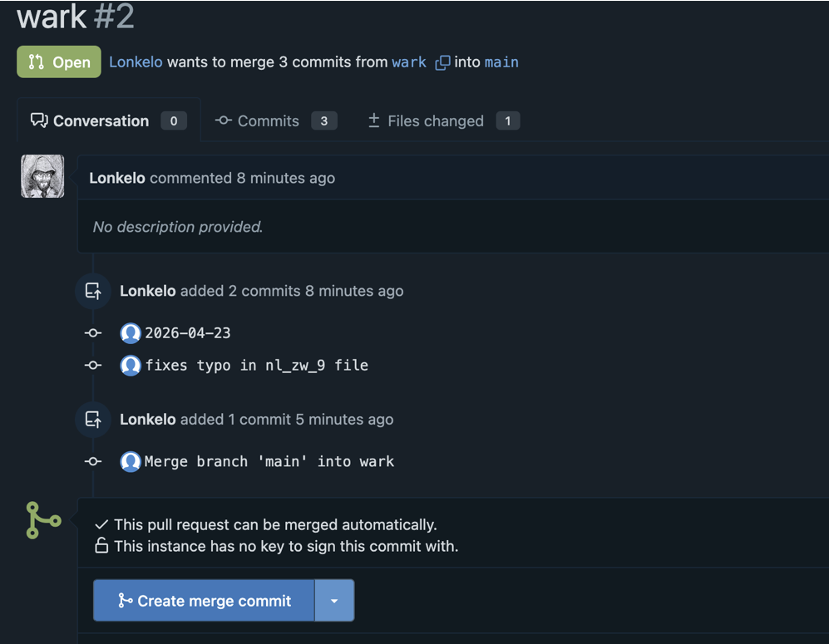Open the 'Merge branch main into wark' commit
The height and width of the screenshot is (644, 829).
pyautogui.click(x=269, y=462)
